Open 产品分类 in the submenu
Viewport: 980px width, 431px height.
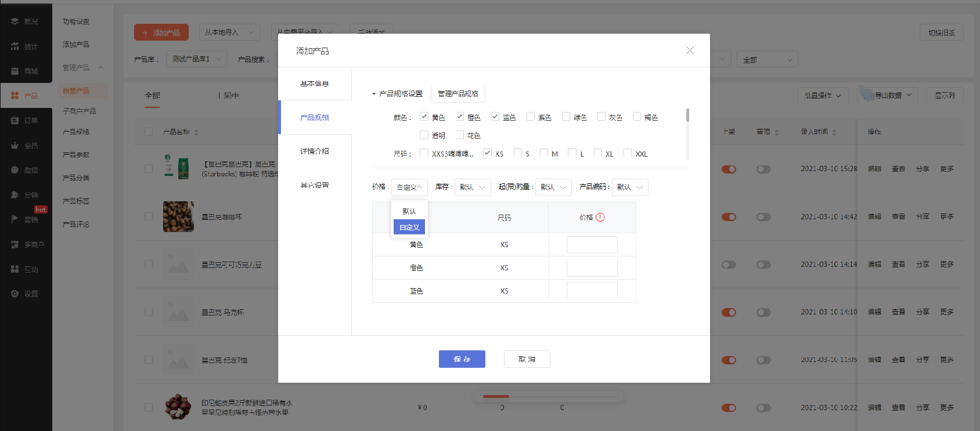click(x=76, y=178)
